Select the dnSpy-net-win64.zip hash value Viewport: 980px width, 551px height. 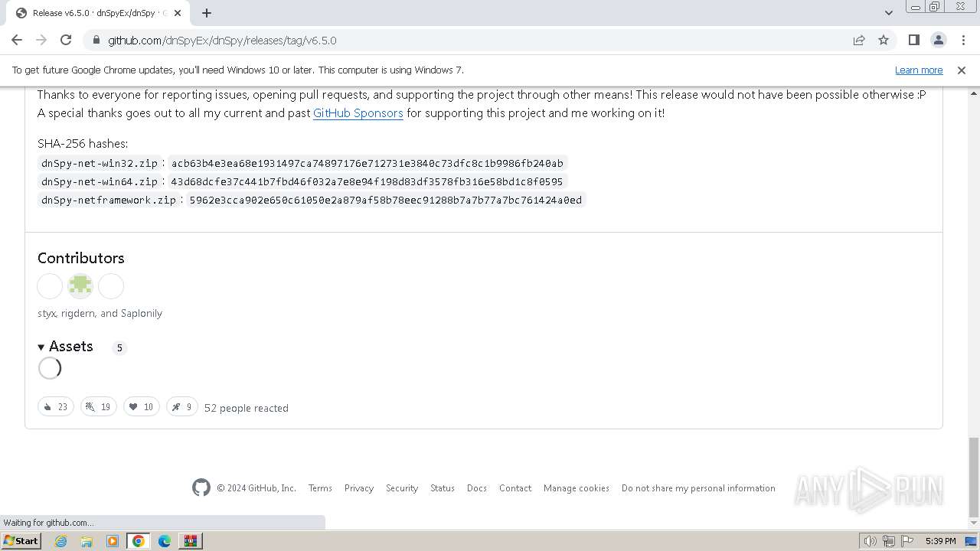pyautogui.click(x=367, y=181)
